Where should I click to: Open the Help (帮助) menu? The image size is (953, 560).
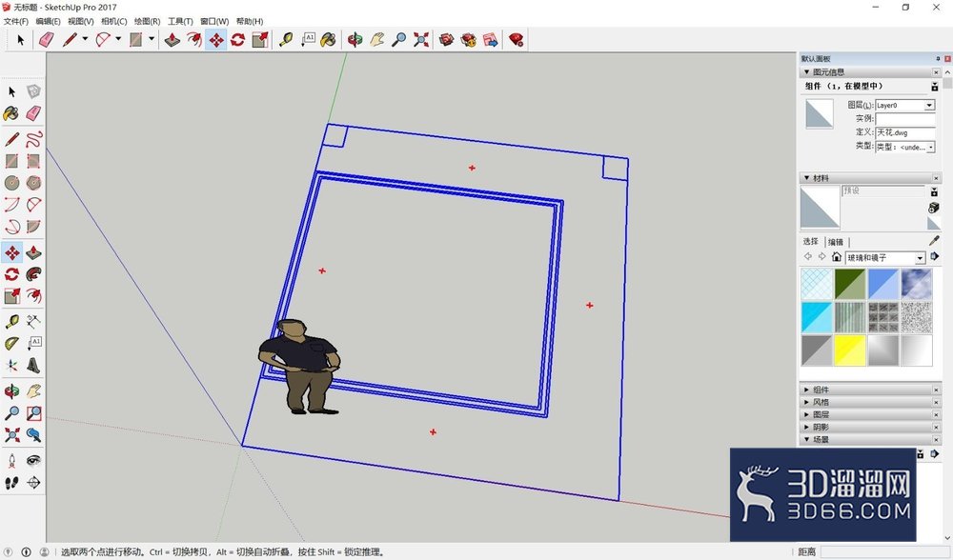point(249,21)
